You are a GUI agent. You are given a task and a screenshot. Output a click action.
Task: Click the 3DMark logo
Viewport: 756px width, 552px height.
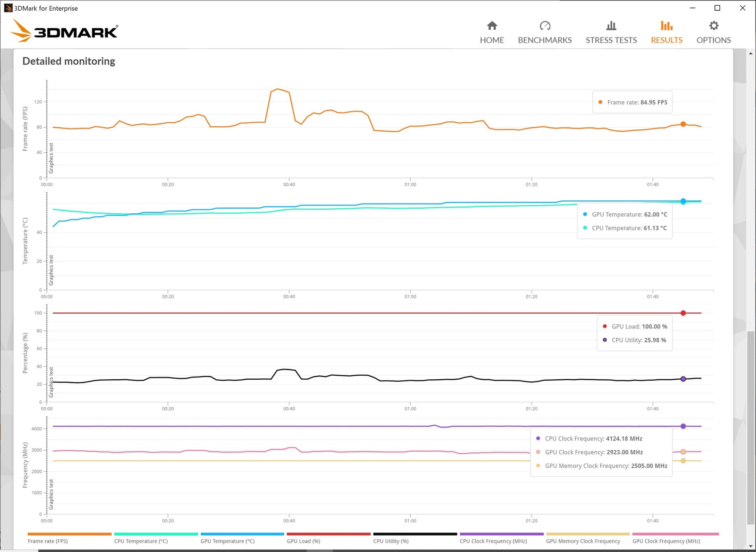(65, 31)
